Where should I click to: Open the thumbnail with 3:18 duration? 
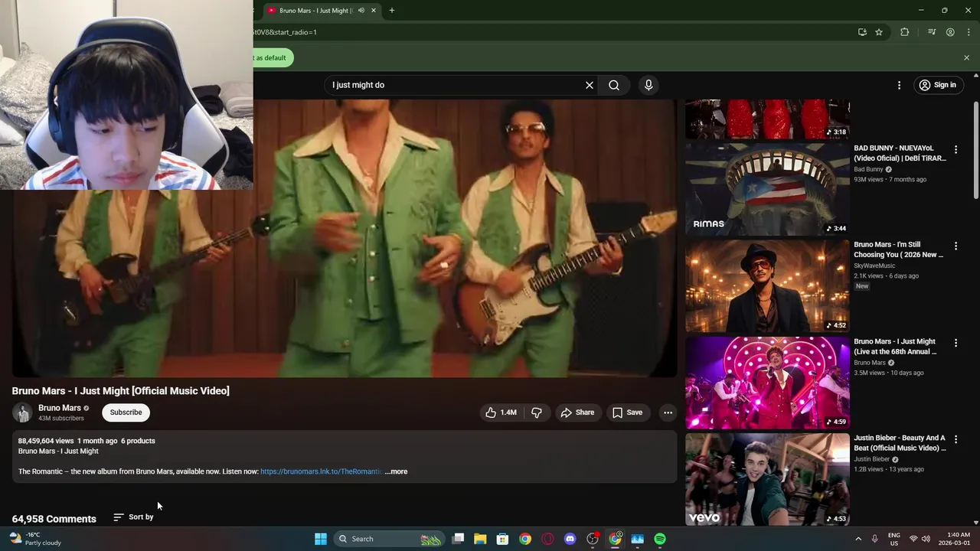(767, 119)
